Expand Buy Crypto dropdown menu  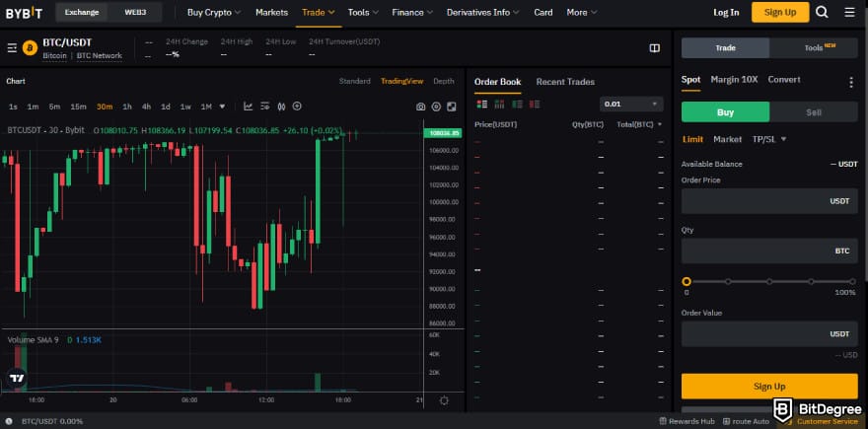pyautogui.click(x=214, y=12)
